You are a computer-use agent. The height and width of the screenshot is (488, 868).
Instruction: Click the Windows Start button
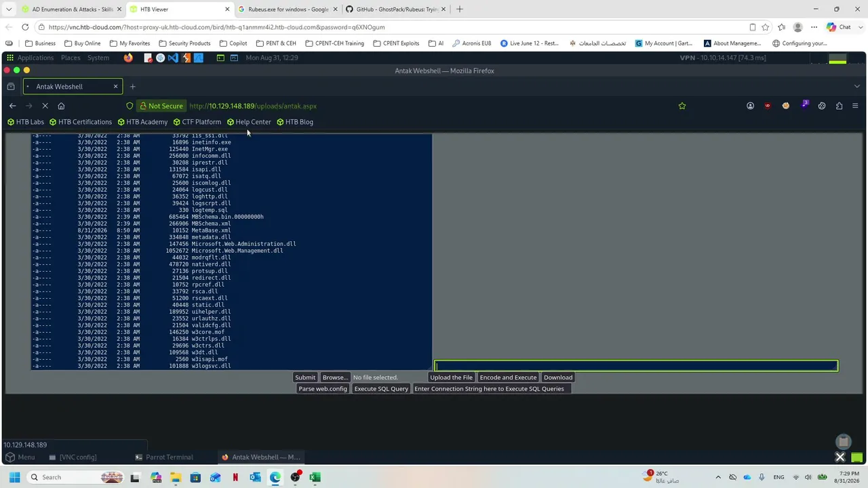pyautogui.click(x=14, y=477)
